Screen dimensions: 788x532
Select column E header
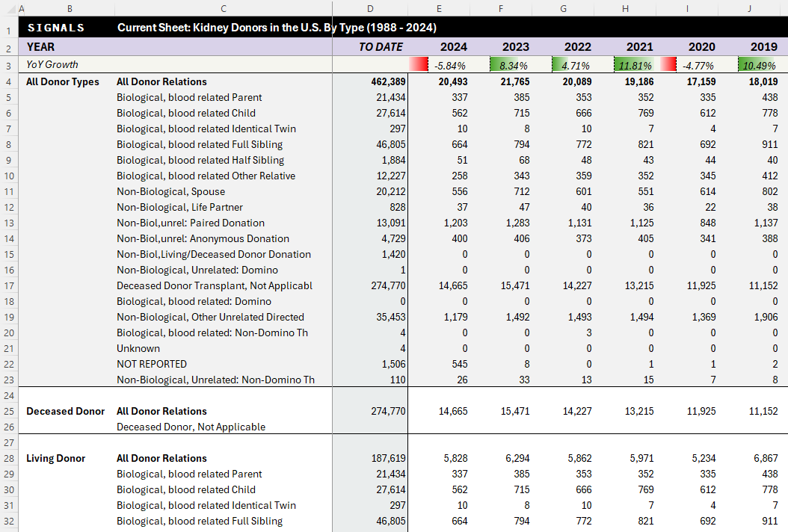[439, 8]
